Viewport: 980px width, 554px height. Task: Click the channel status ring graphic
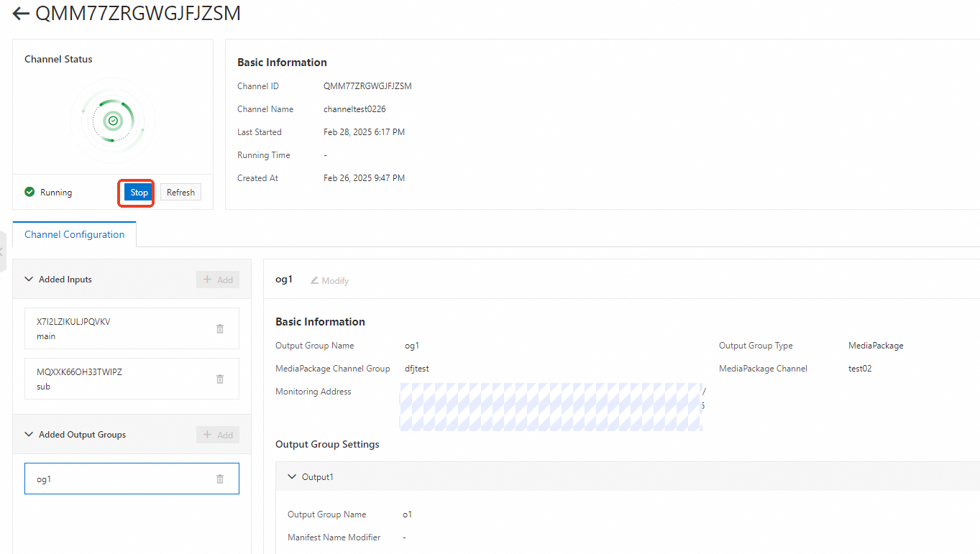113,121
